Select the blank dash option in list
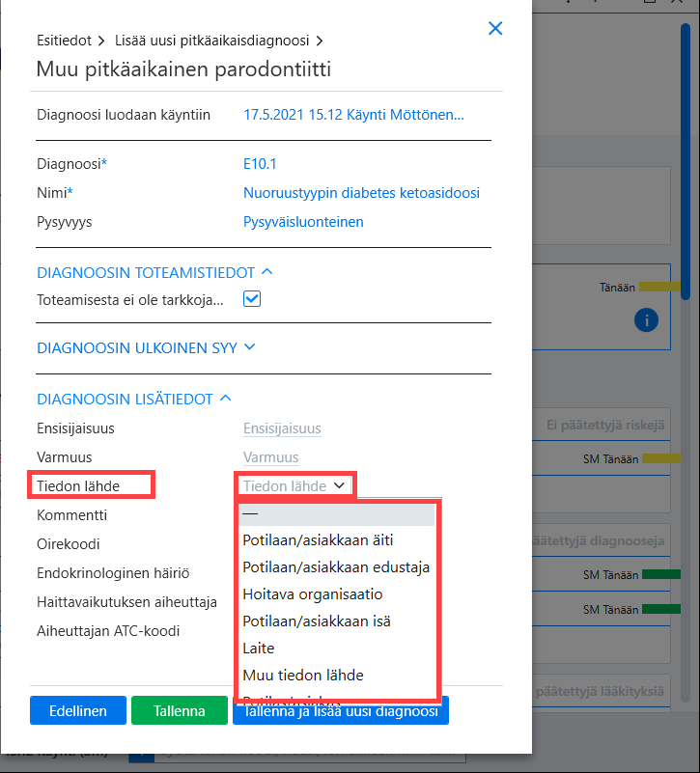Viewport: 700px width, 773px height. pyautogui.click(x=337, y=513)
